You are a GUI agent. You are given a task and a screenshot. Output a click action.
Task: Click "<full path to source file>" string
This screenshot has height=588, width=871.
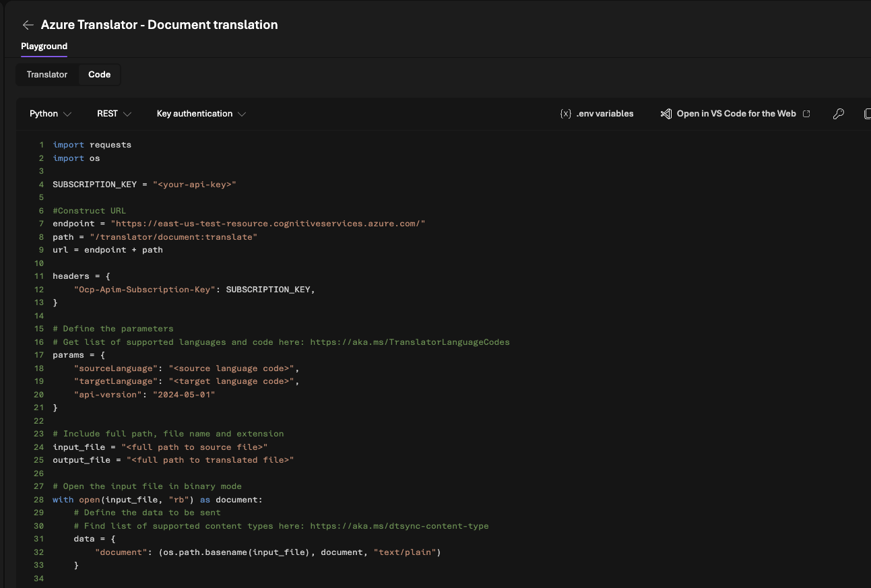click(x=194, y=447)
